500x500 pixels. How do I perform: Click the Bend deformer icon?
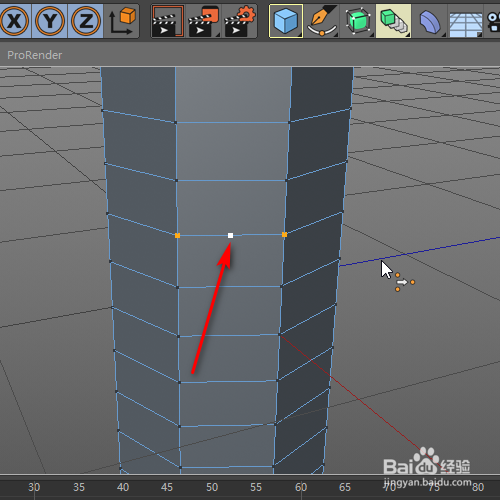tap(429, 21)
